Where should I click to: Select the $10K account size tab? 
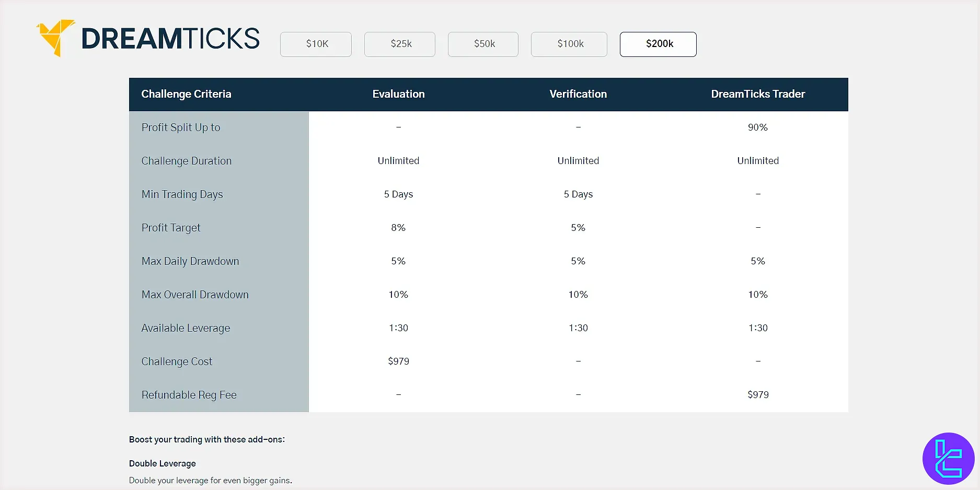tap(316, 44)
